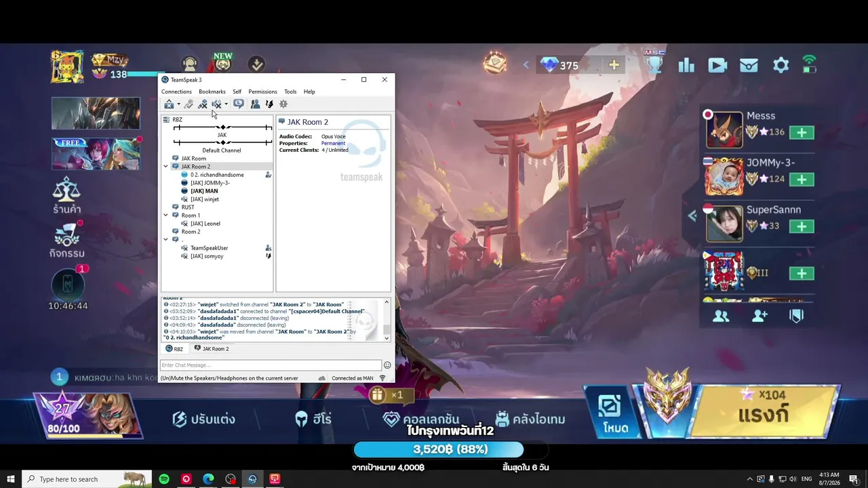
Task: Click the chat log scroll-down arrow
Action: point(387,338)
